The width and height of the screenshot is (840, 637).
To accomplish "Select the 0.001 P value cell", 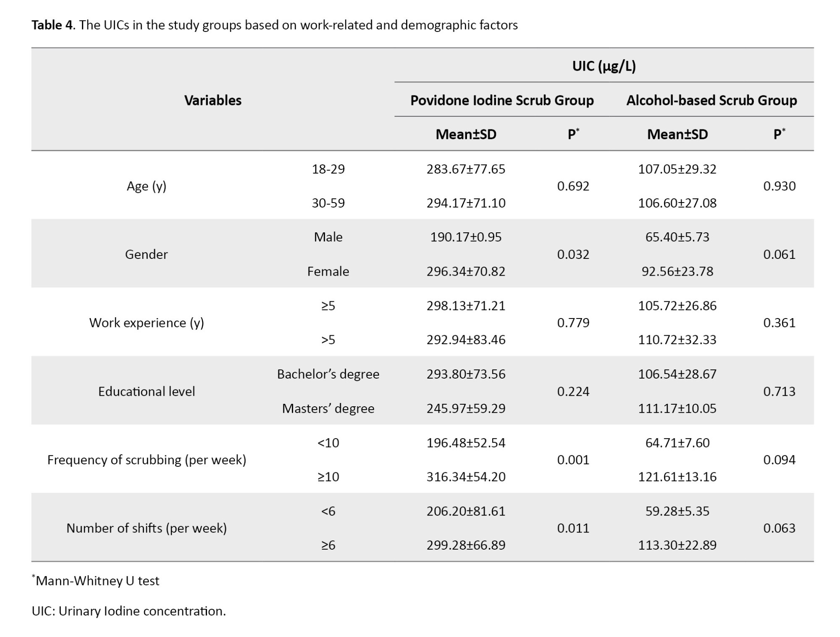I will click(573, 460).
